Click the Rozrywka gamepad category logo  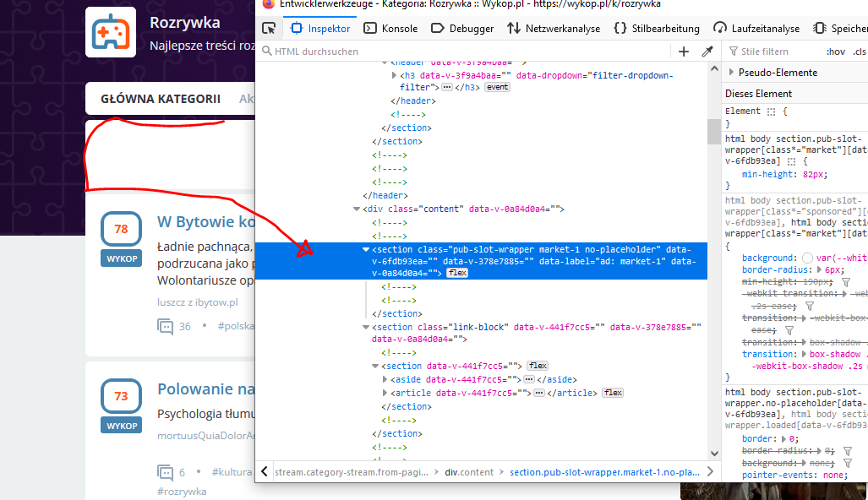click(110, 32)
